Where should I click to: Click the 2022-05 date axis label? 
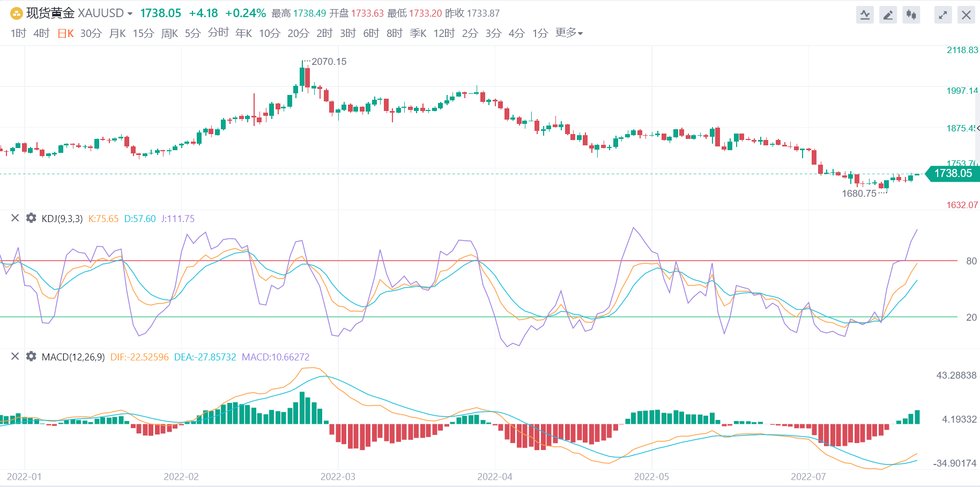651,476
